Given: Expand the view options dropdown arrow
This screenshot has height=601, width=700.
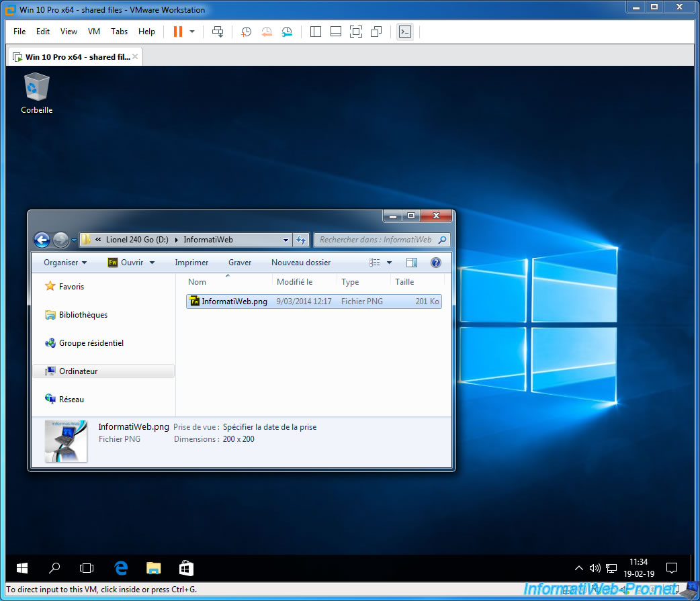Looking at the screenshot, I should [x=389, y=263].
